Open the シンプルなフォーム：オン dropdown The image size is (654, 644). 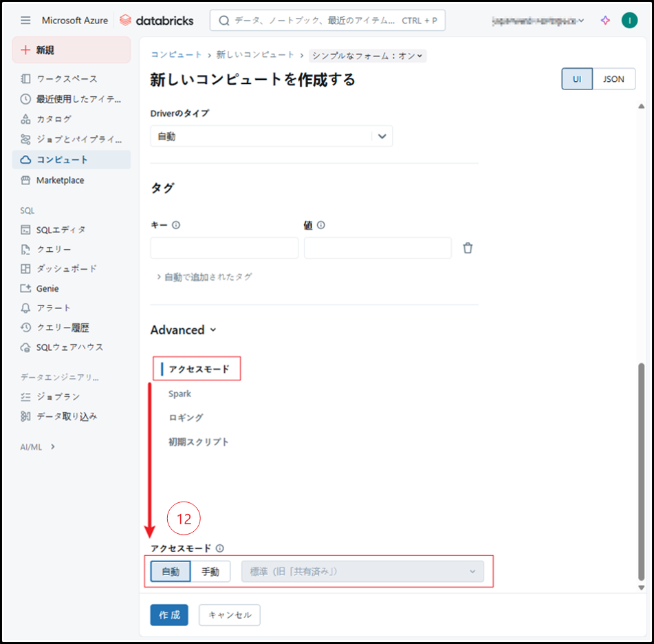tap(367, 56)
